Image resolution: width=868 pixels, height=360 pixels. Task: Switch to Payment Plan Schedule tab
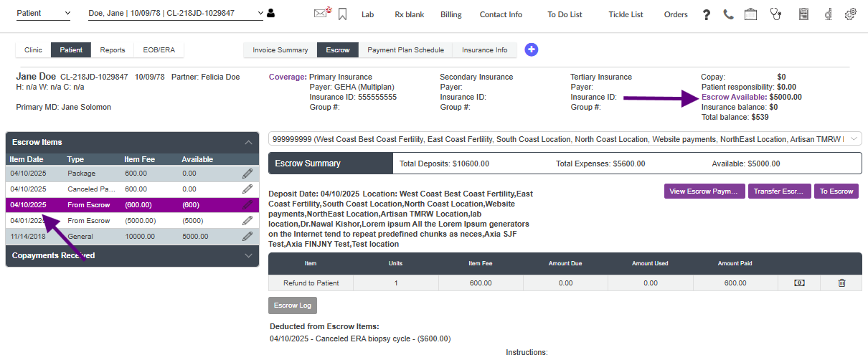click(405, 50)
